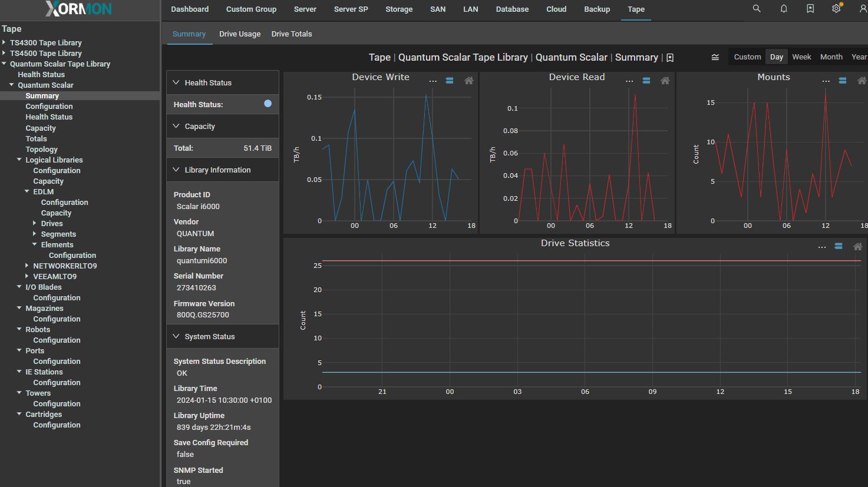Click library uptime 839 days value
The height and width of the screenshot is (487, 868).
click(213, 427)
